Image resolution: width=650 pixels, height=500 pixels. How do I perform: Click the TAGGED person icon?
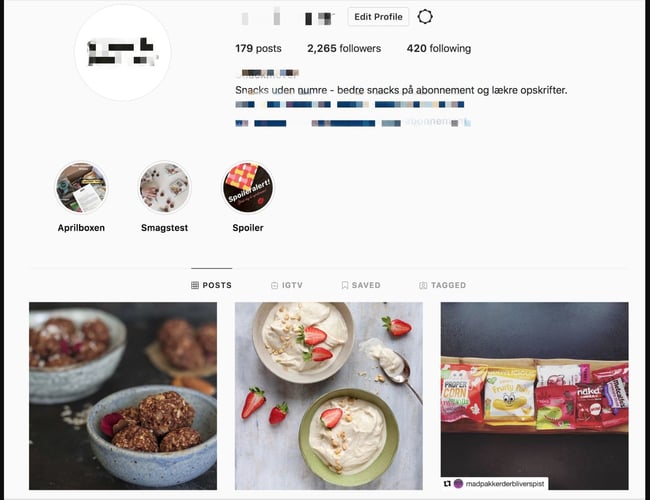coord(423,285)
